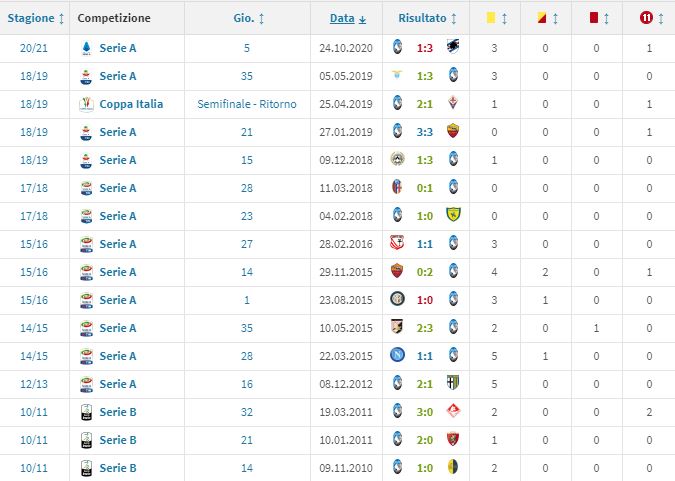Open the 1:3 result from 24.10.2020
This screenshot has height=481, width=675.
424,48
